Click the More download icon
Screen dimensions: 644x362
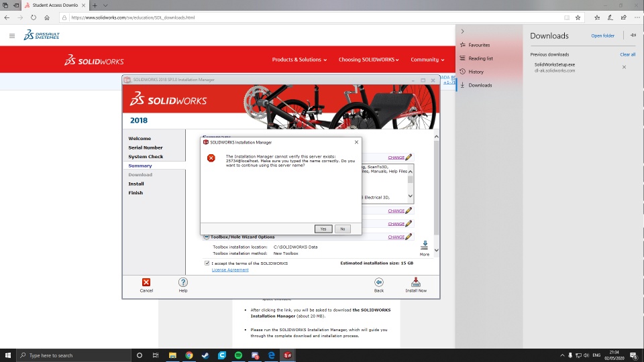point(424,245)
